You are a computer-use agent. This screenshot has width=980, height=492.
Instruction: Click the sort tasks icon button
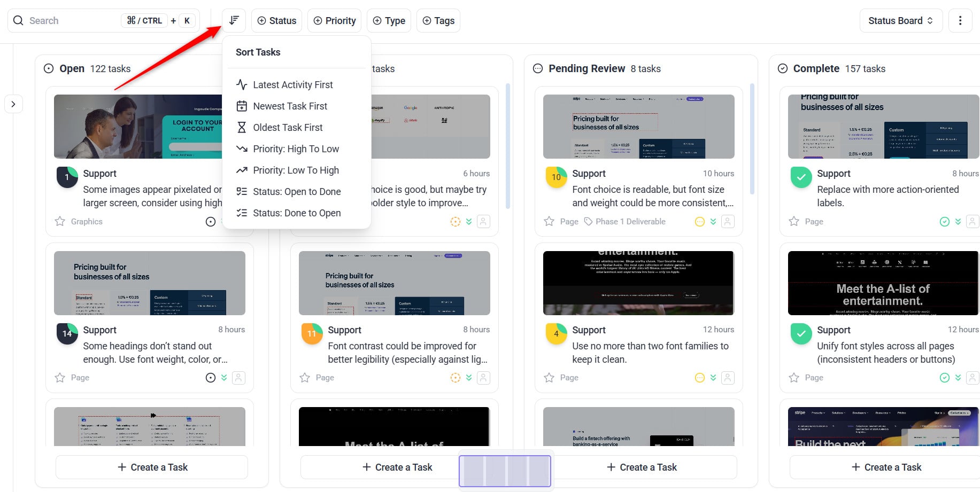point(234,21)
